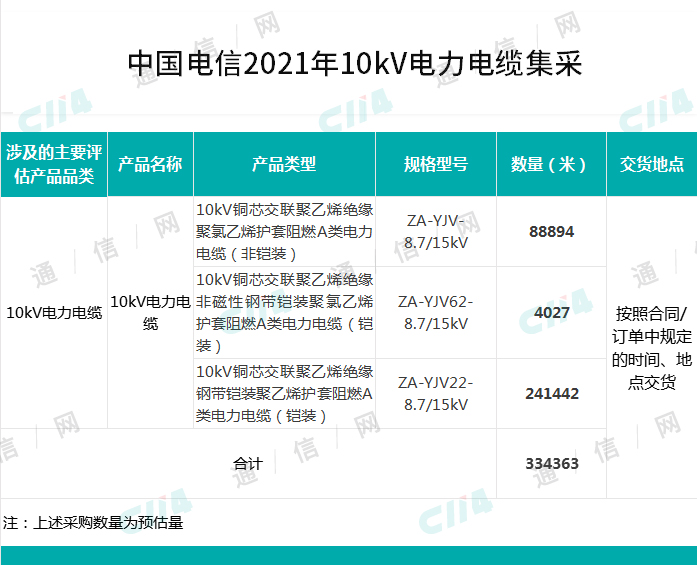Click the 交货地点 column header
Viewport: 697px width, 565px height.
click(x=652, y=164)
